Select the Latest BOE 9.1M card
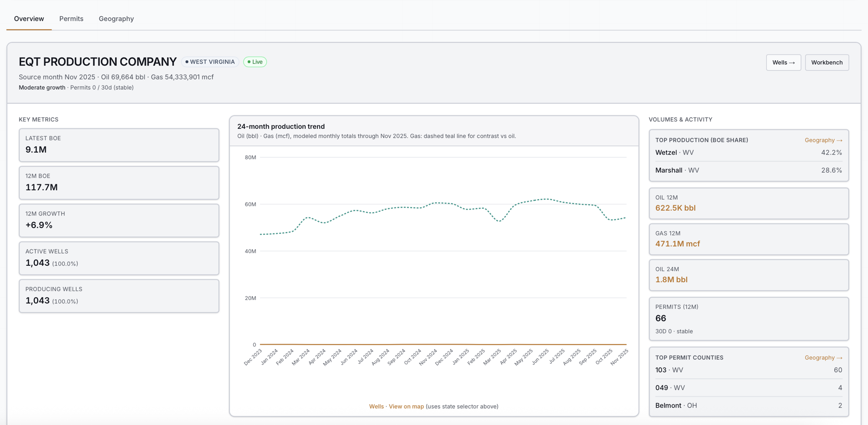The width and height of the screenshot is (868, 425). (119, 145)
